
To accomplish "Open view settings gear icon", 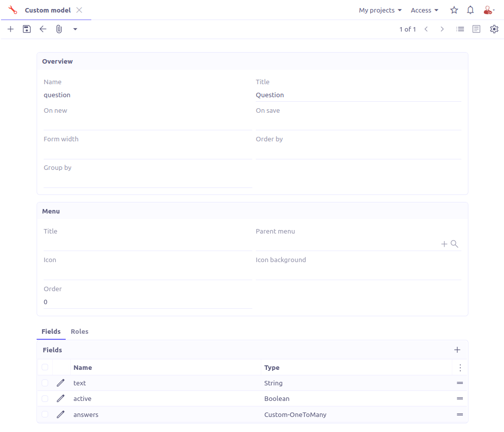I will pyautogui.click(x=494, y=29).
